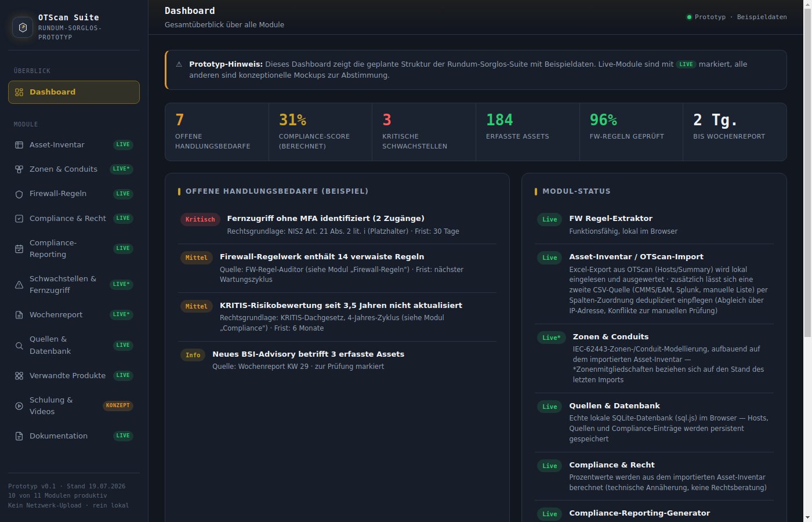Click Compliance & Recht in Modul-Status
Screen dimensions: 812x522
tap(654, 476)
